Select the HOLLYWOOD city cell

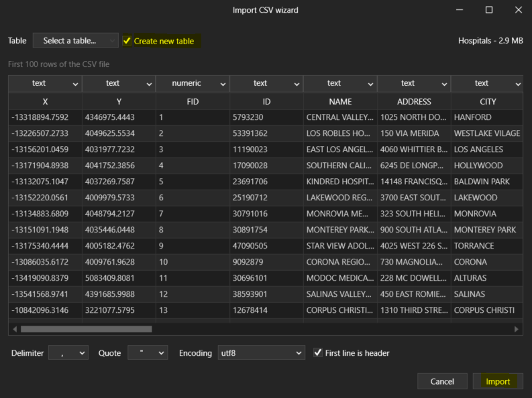478,165
